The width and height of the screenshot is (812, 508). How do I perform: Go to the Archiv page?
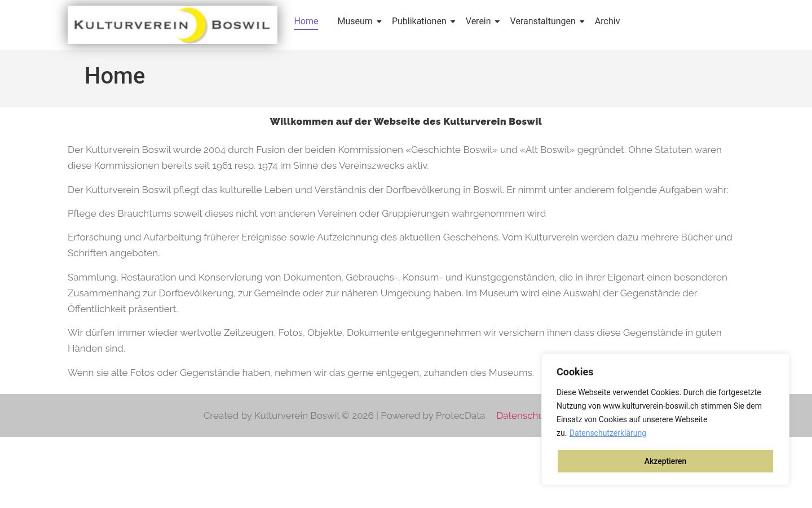point(607,21)
